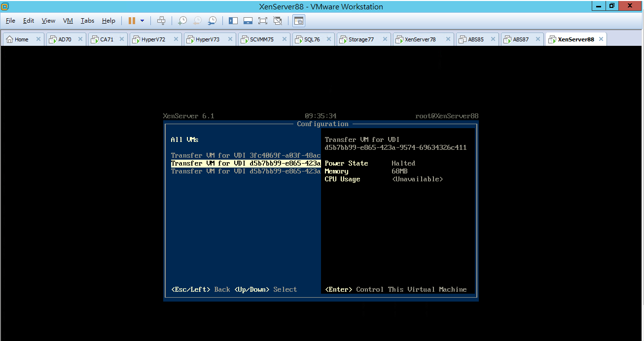
Task: Open the VM menu
Action: coord(68,21)
